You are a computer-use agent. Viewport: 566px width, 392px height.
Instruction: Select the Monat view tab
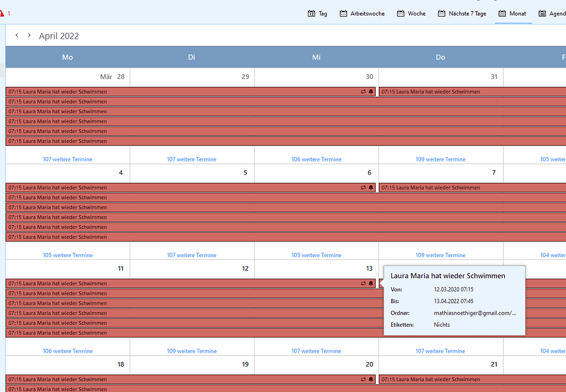512,13
